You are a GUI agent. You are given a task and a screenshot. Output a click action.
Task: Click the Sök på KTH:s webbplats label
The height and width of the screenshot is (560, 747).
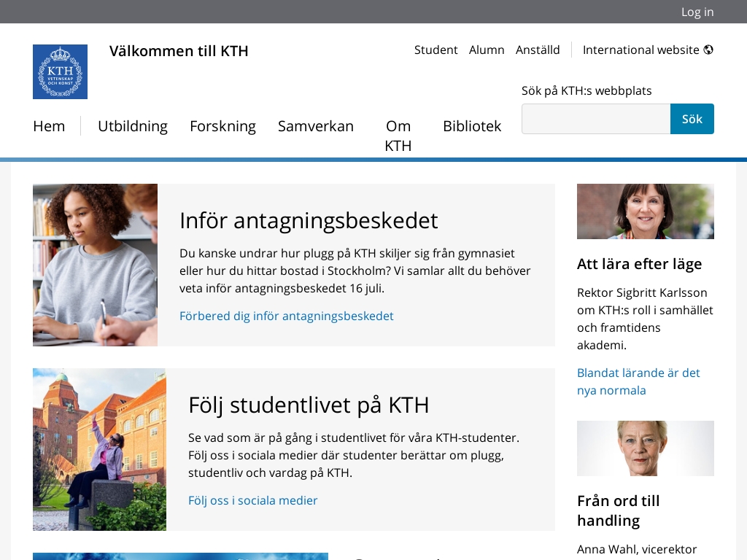pos(587,90)
